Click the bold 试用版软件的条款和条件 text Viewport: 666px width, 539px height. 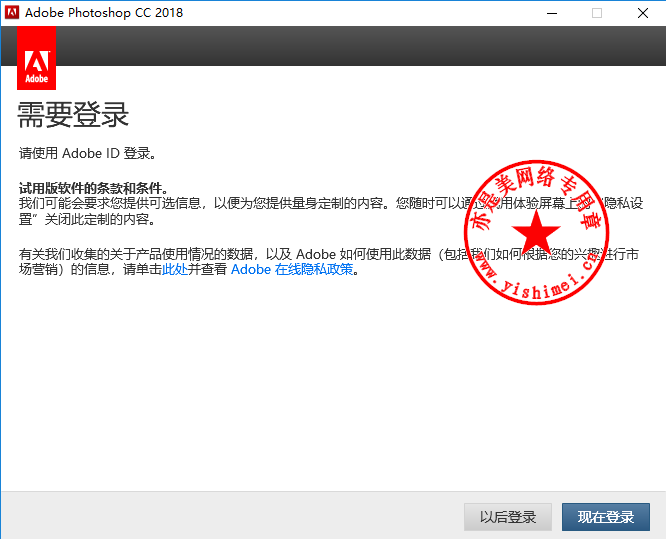pyautogui.click(x=94, y=188)
